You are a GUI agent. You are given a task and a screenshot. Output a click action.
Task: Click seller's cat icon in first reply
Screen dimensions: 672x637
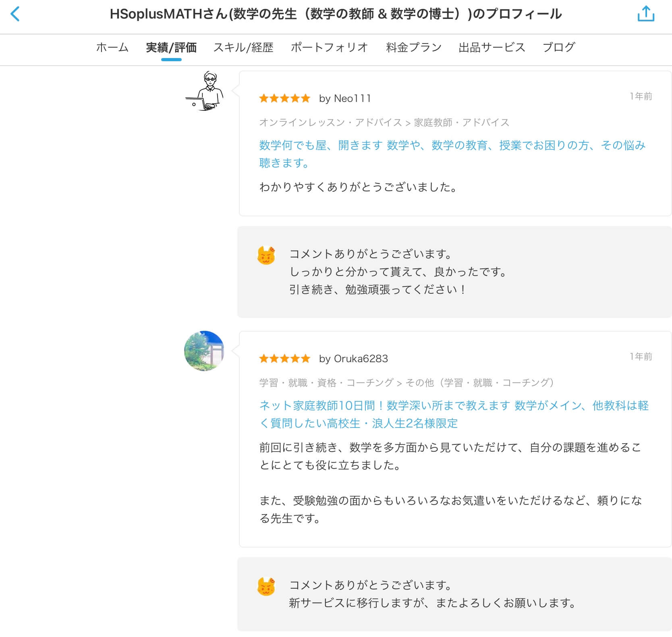tap(266, 255)
